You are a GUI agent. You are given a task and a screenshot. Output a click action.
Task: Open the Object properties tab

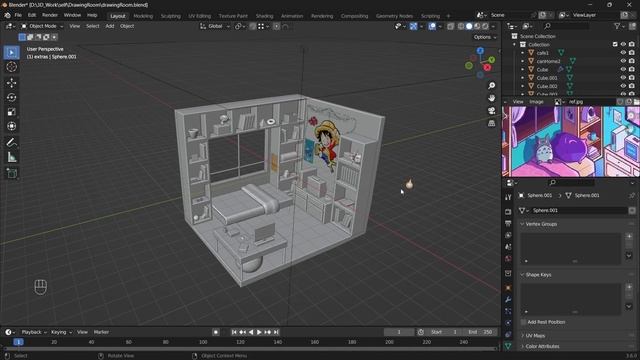[x=508, y=288]
